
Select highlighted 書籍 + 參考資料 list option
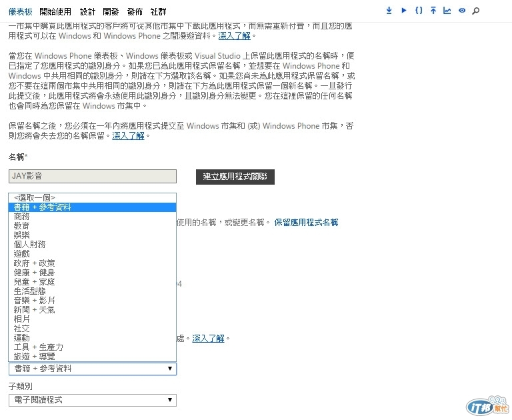pyautogui.click(x=93, y=207)
